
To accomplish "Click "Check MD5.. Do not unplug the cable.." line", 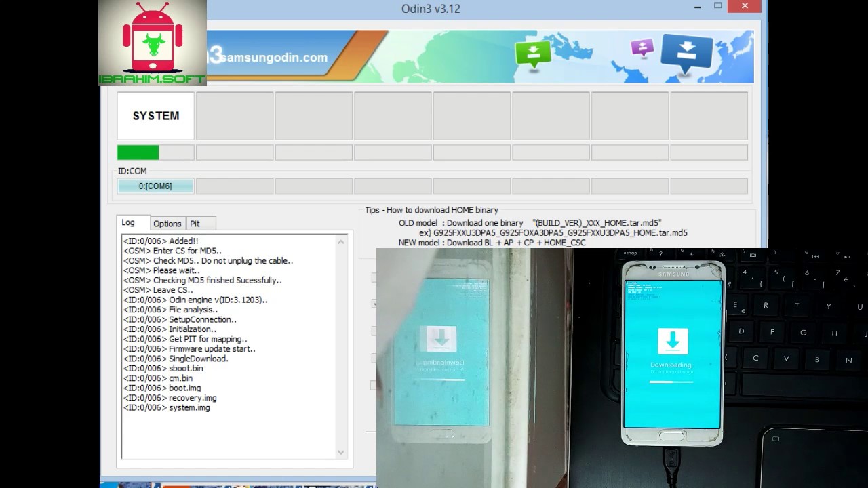I will point(208,261).
